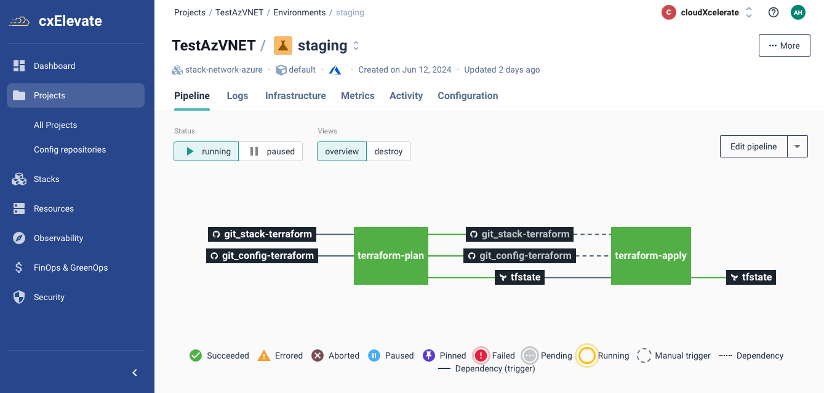Switch view to destroy
This screenshot has height=393, width=824.
(388, 151)
